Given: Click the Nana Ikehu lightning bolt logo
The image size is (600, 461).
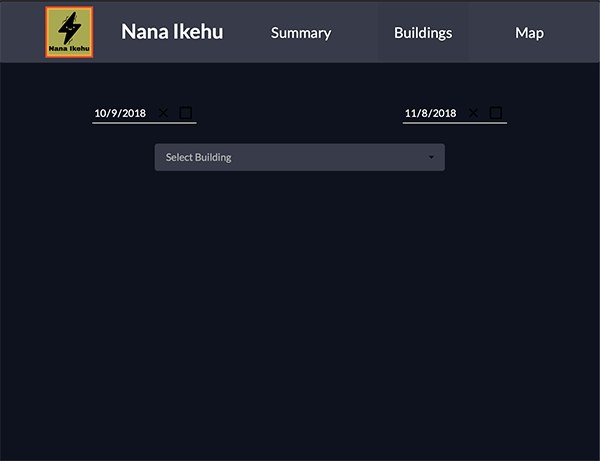Looking at the screenshot, I should [x=69, y=32].
